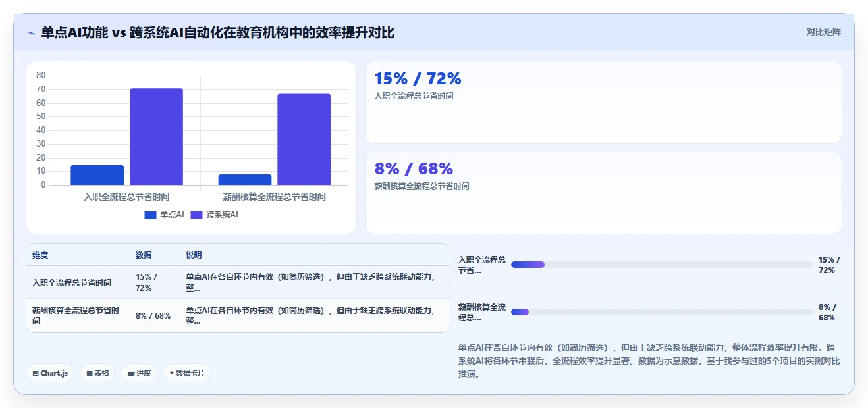The image size is (868, 408).
Task: Click the 80 tick on chart y-axis
Action: click(x=41, y=76)
